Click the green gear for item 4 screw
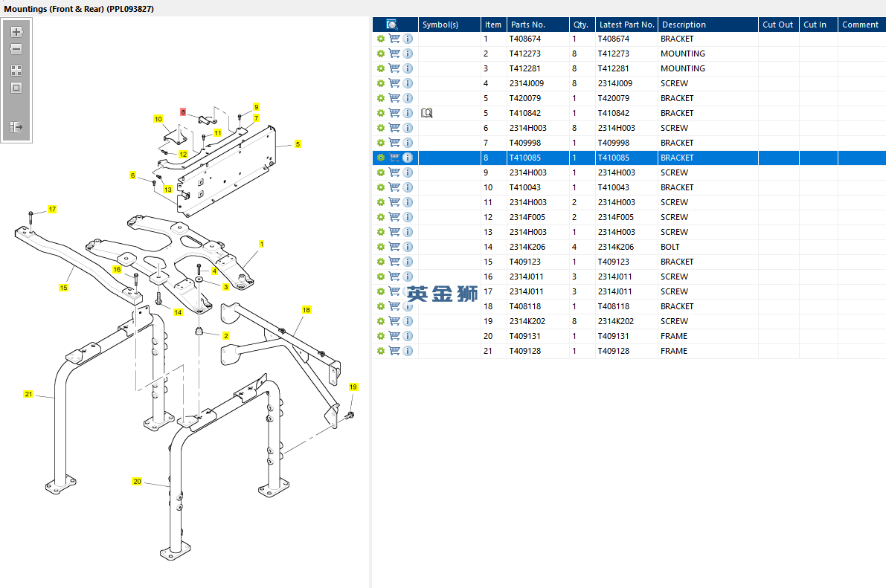Image resolution: width=886 pixels, height=588 pixels. tap(381, 83)
